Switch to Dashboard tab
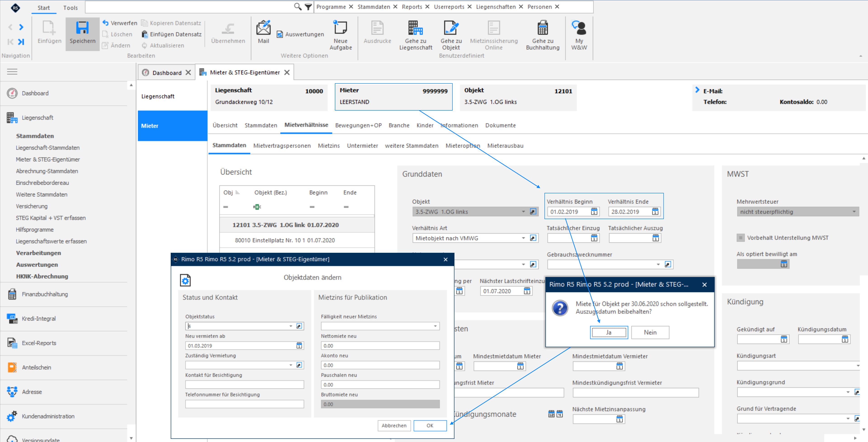The height and width of the screenshot is (442, 868). [166, 73]
